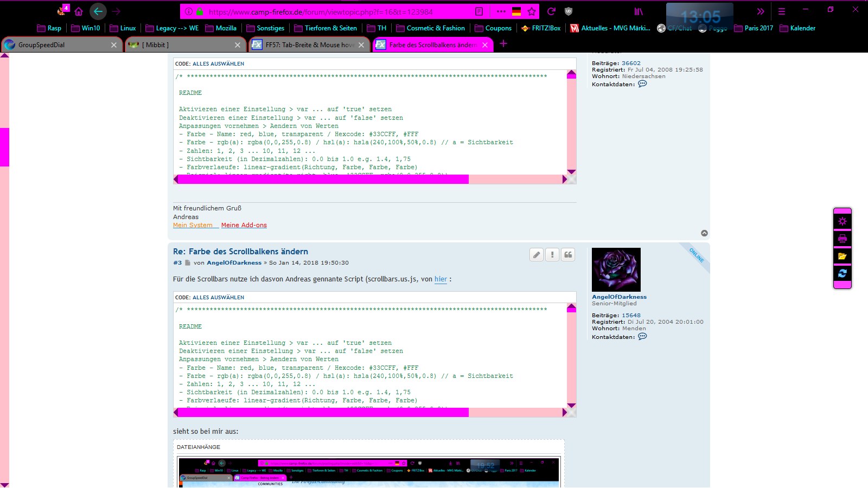Open the Library icon in the toolbar
868x488 pixels.
click(639, 11)
